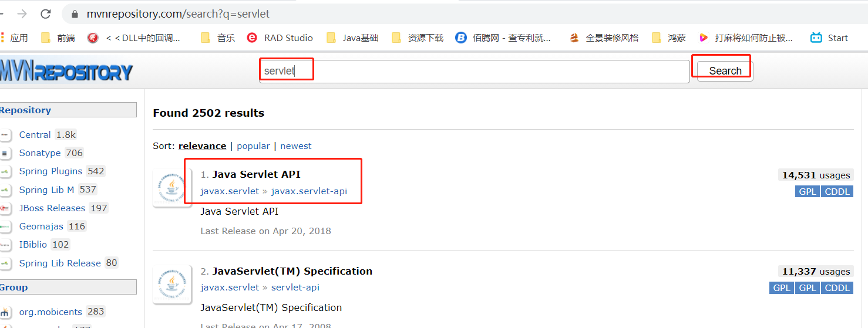The height and width of the screenshot is (328, 868).
Task: Click the CDDL badge of JavaServlet(TM) Specification
Action: (837, 288)
